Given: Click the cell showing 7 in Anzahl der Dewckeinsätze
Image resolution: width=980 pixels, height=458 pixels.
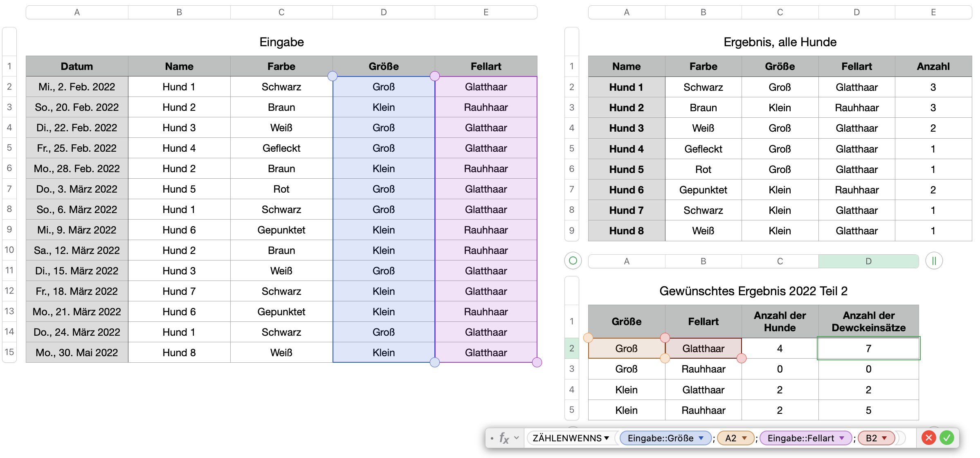Looking at the screenshot, I should point(868,348).
